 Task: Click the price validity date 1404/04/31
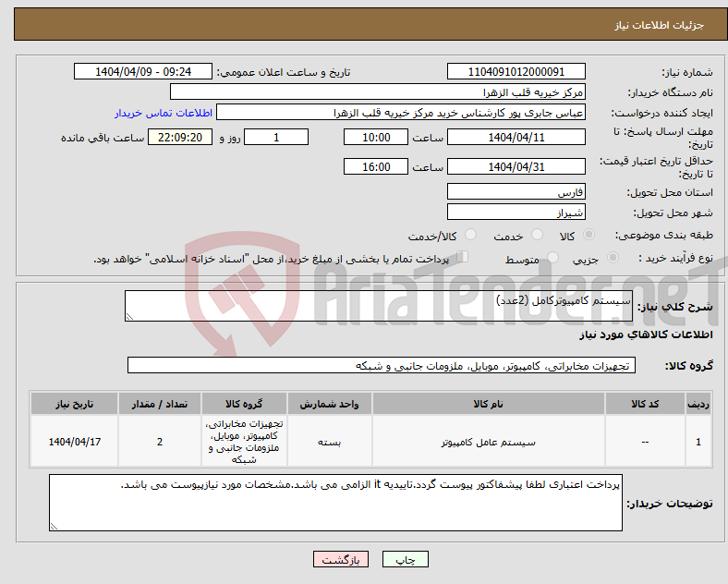point(516,166)
